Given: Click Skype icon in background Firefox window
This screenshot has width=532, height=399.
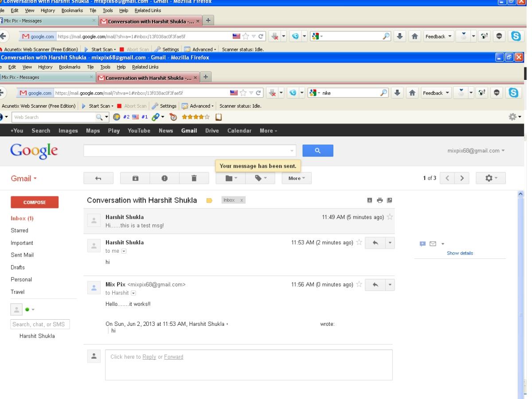Looking at the screenshot, I should 516,36.
